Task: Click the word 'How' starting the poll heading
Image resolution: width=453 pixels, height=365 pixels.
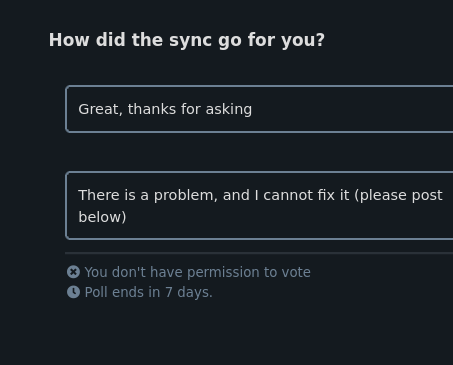Action: (69, 40)
